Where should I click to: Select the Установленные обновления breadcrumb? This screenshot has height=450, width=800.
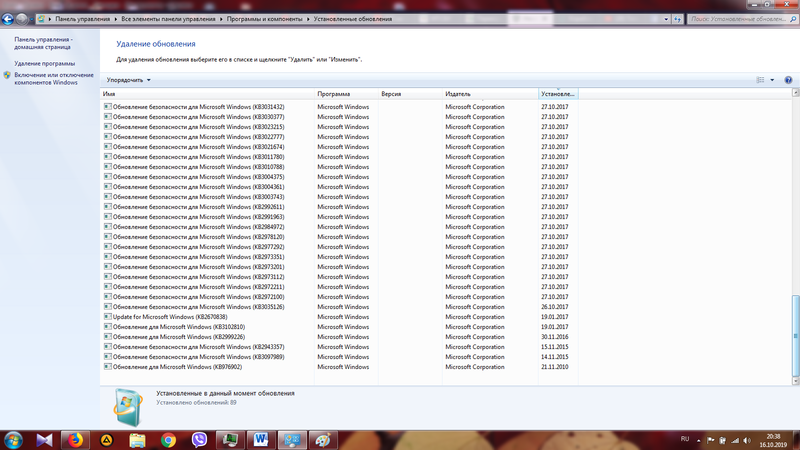click(x=353, y=19)
